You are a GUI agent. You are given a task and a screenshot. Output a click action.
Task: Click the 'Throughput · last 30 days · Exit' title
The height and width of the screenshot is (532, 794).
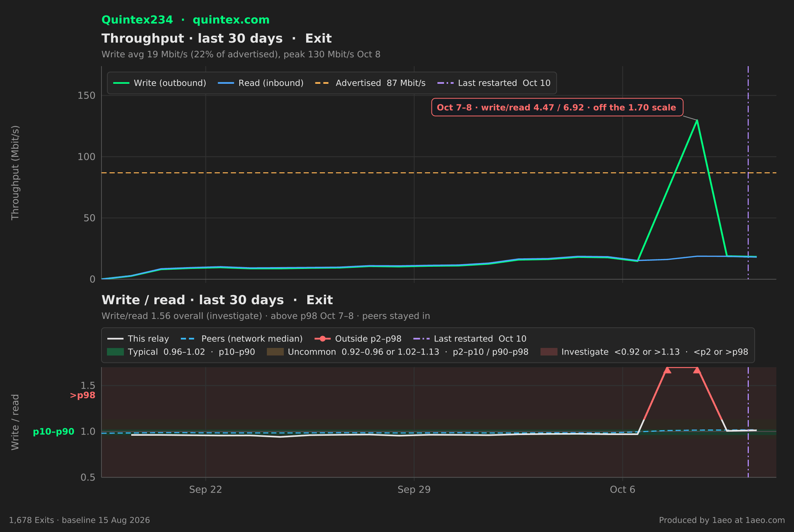click(217, 39)
